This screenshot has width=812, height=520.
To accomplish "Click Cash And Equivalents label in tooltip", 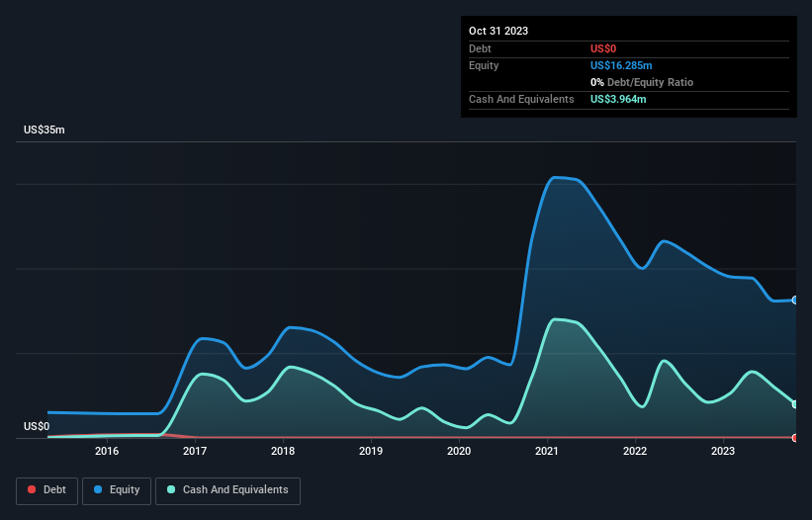I will (521, 99).
